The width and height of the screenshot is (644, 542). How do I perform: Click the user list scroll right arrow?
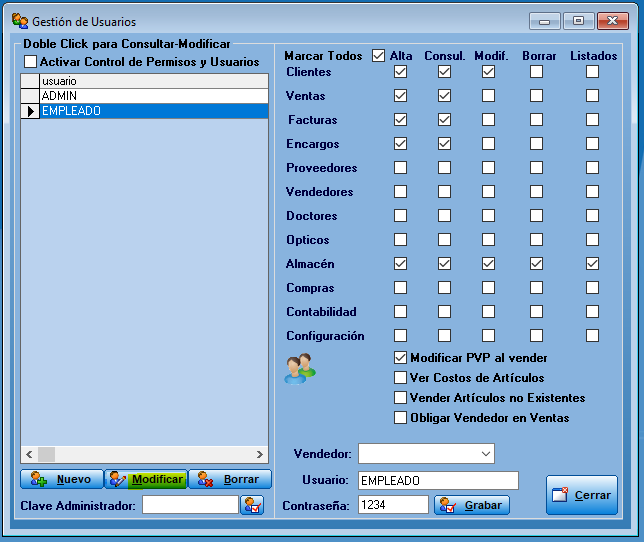point(260,455)
